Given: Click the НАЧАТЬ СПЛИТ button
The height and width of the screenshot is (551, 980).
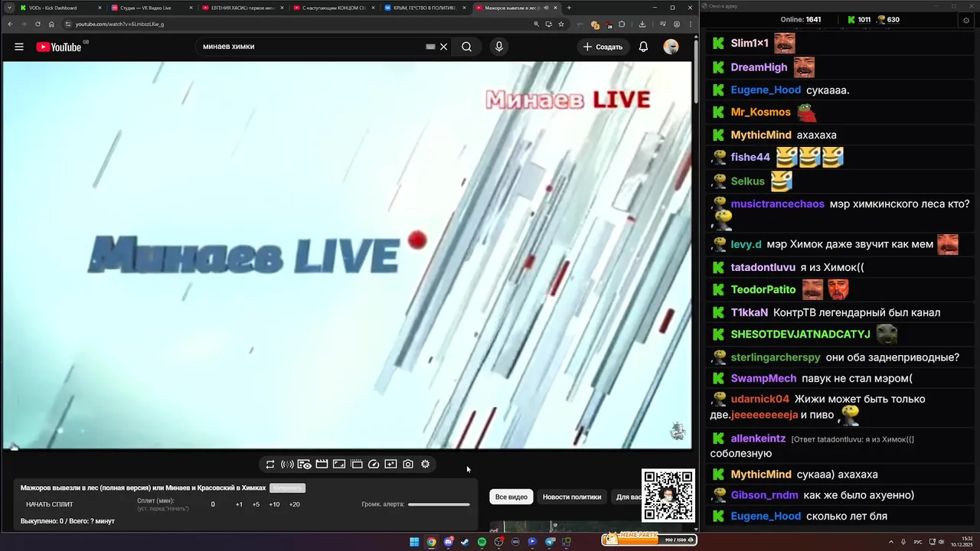Looking at the screenshot, I should click(50, 504).
